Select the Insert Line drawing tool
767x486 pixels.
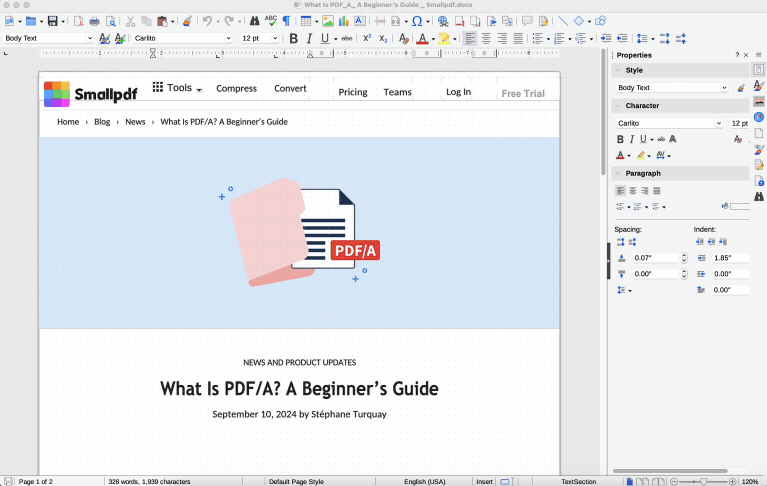[x=563, y=21]
